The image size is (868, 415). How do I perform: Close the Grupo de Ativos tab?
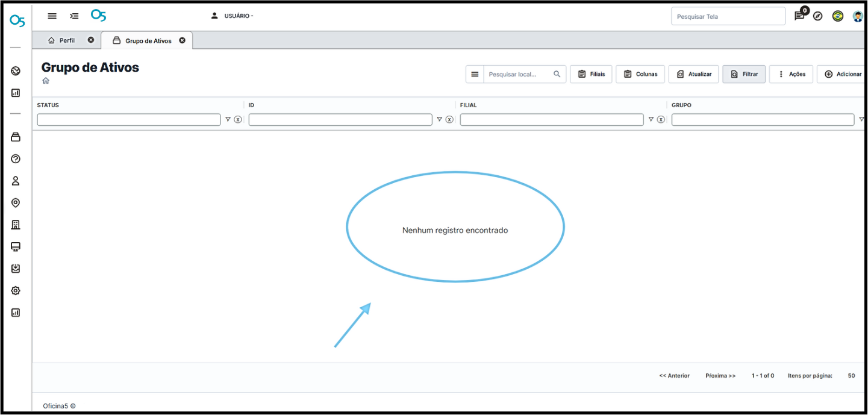click(x=182, y=40)
